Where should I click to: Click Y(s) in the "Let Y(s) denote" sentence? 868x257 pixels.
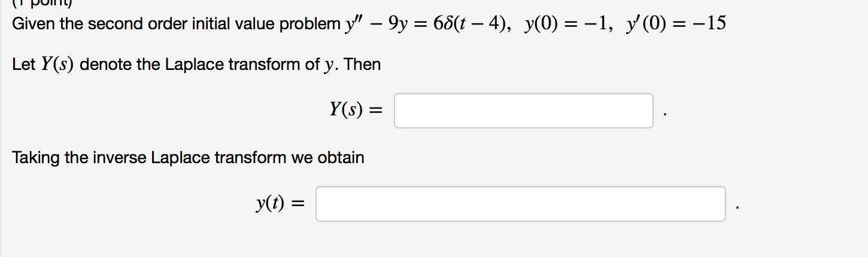point(57,65)
